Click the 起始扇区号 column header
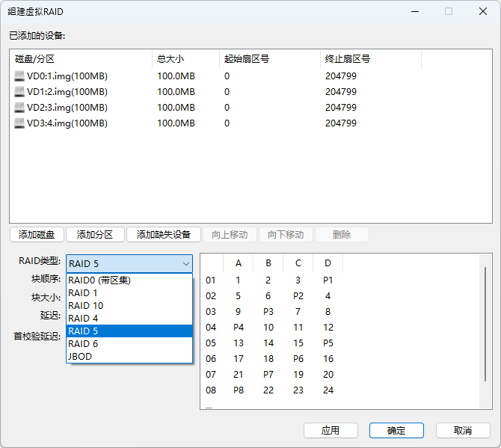 pyautogui.click(x=270, y=59)
